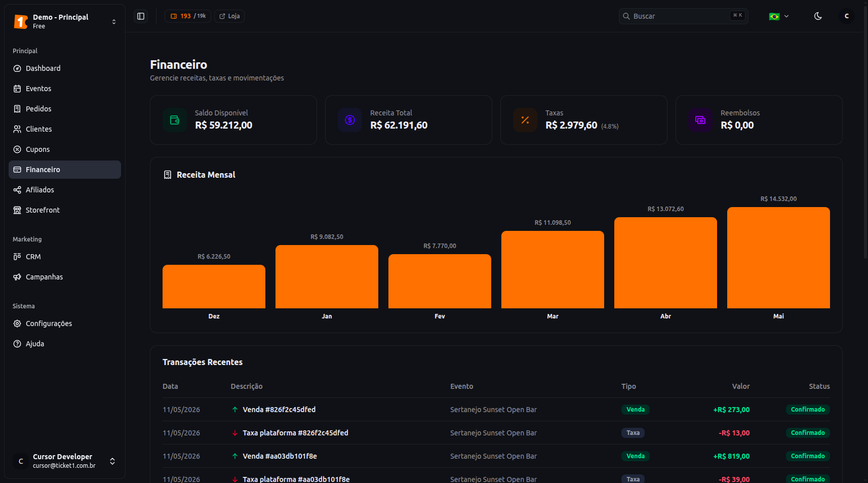This screenshot has height=483, width=868.
Task: Click the Receita Mensal receipt icon
Action: click(168, 175)
